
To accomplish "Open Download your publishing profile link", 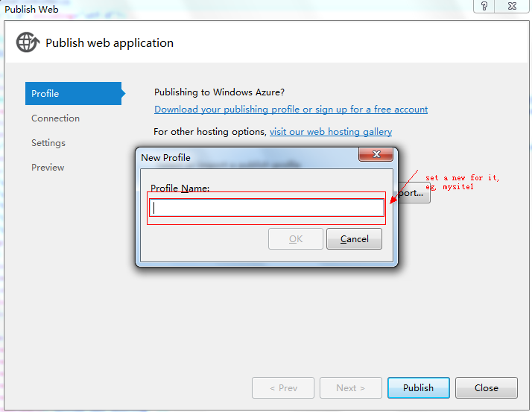I will click(x=291, y=110).
